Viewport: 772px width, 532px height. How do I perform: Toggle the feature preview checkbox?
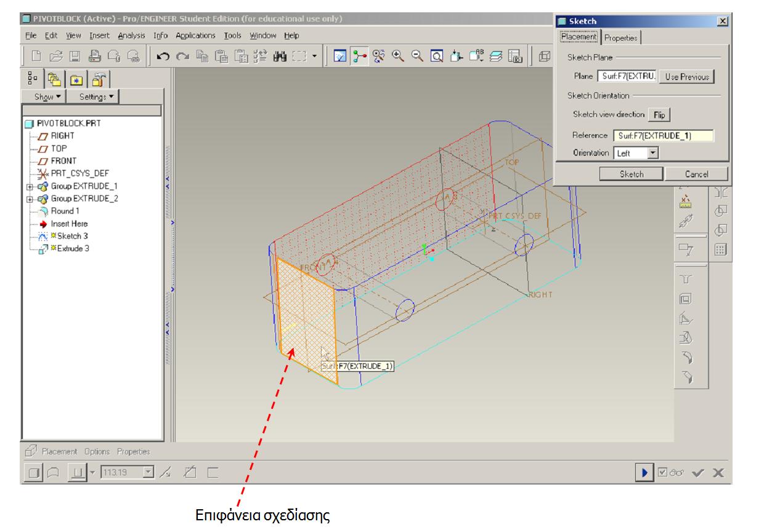click(x=662, y=473)
